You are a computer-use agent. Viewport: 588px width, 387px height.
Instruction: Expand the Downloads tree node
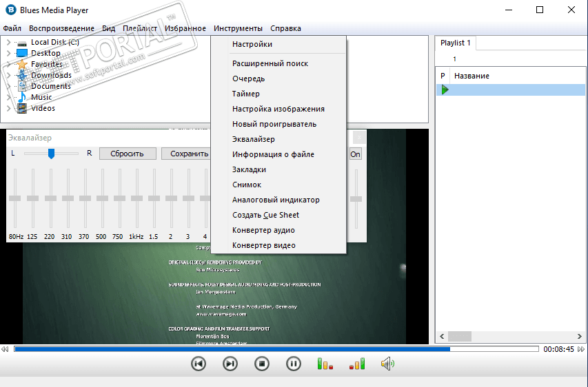(x=9, y=75)
